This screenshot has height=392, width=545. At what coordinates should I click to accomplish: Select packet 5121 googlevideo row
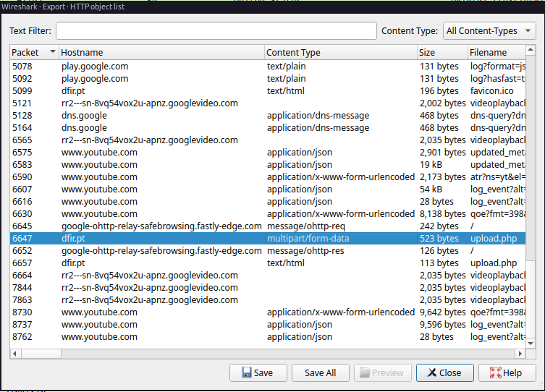(268, 103)
